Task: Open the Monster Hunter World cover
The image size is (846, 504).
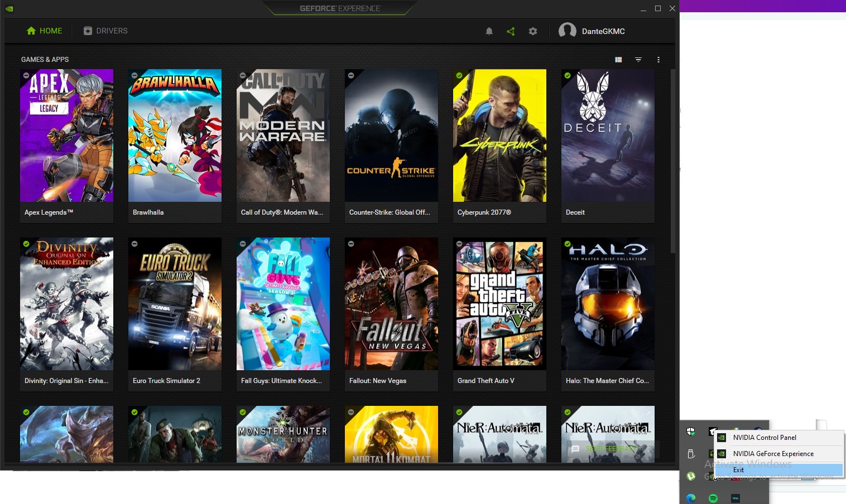Action: tap(283, 434)
